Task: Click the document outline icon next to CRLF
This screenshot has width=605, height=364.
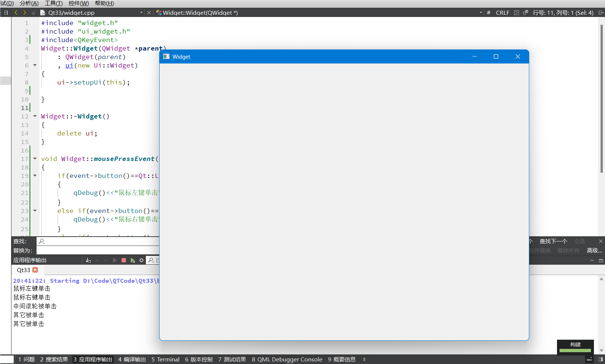Action: click(516, 13)
